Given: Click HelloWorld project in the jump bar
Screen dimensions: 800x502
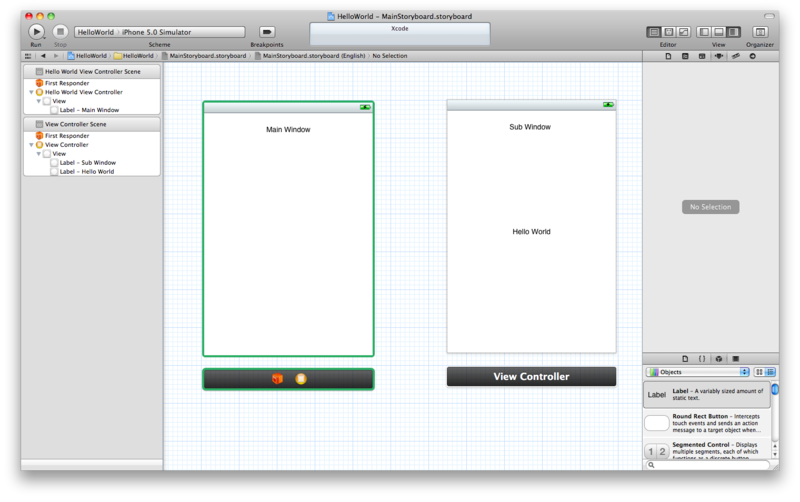Looking at the screenshot, I should coord(87,56).
